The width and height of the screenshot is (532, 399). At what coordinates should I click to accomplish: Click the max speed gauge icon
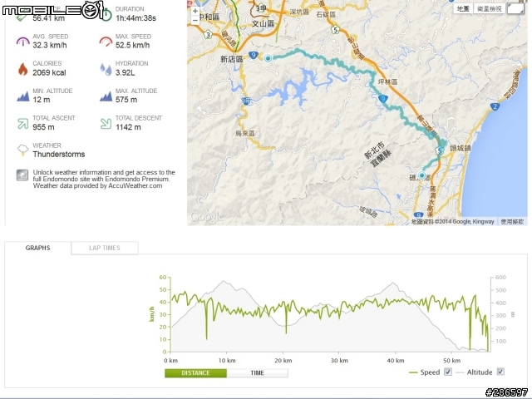(x=106, y=41)
